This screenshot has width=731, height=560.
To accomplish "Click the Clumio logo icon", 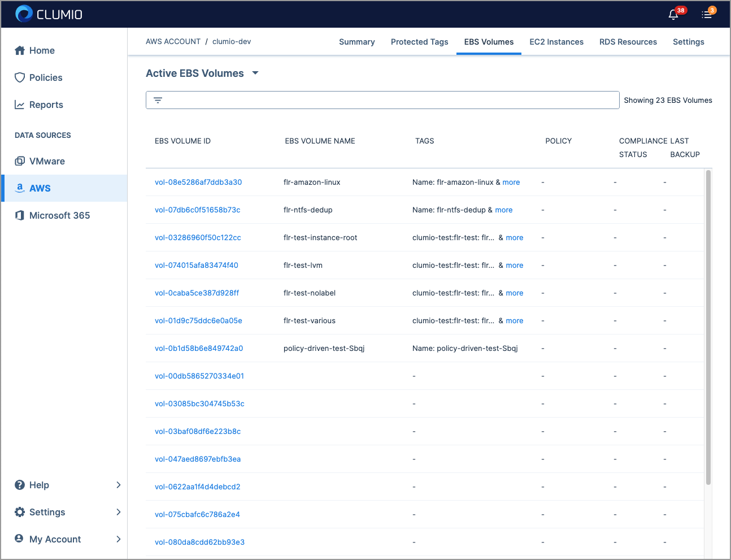I will point(24,14).
